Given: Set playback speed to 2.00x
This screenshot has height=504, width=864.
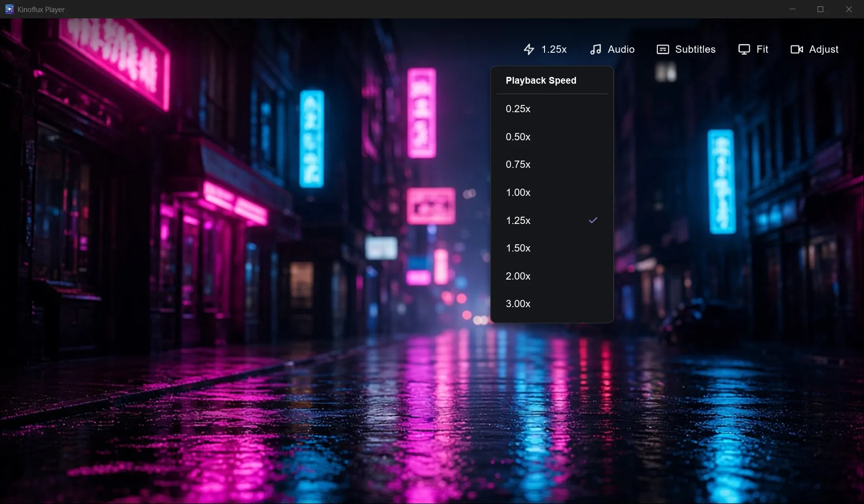Looking at the screenshot, I should point(552,276).
